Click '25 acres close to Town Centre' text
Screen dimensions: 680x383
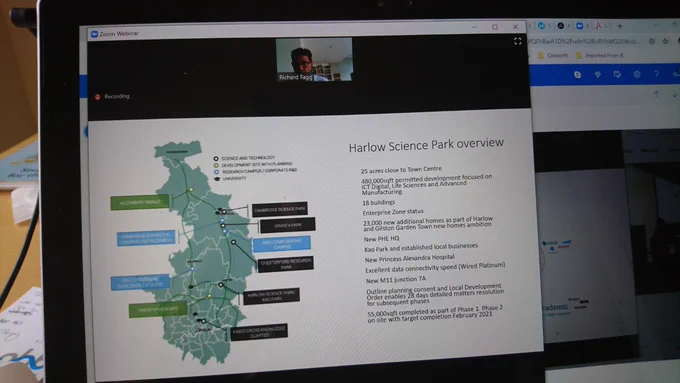401,170
